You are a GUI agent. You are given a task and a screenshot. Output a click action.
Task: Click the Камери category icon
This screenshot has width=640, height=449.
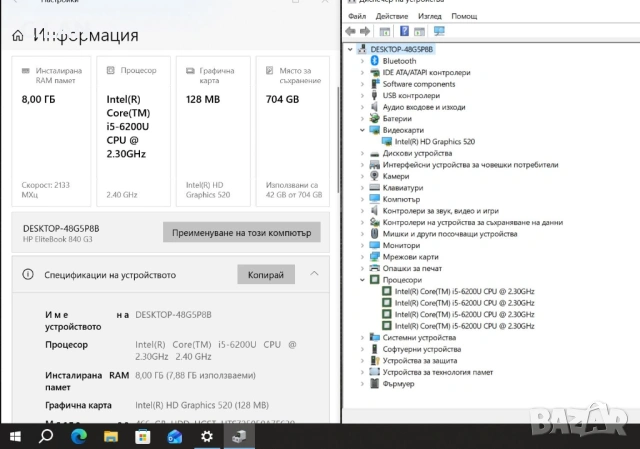pos(374,176)
